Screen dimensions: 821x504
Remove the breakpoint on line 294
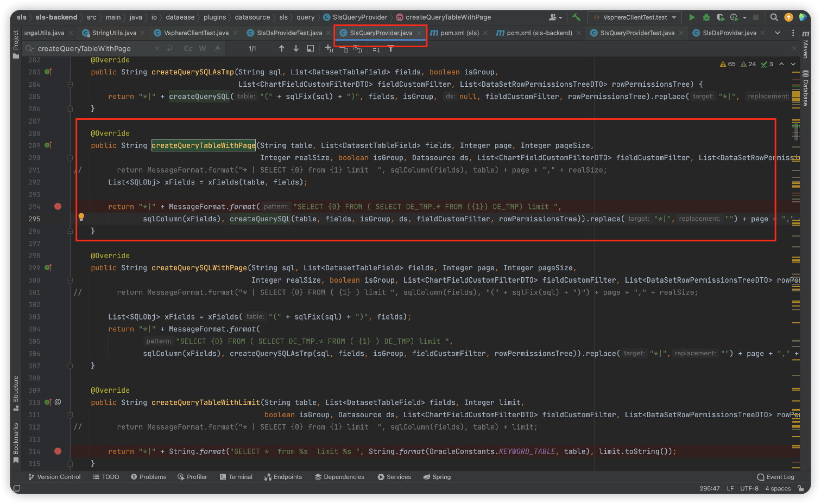(58, 206)
